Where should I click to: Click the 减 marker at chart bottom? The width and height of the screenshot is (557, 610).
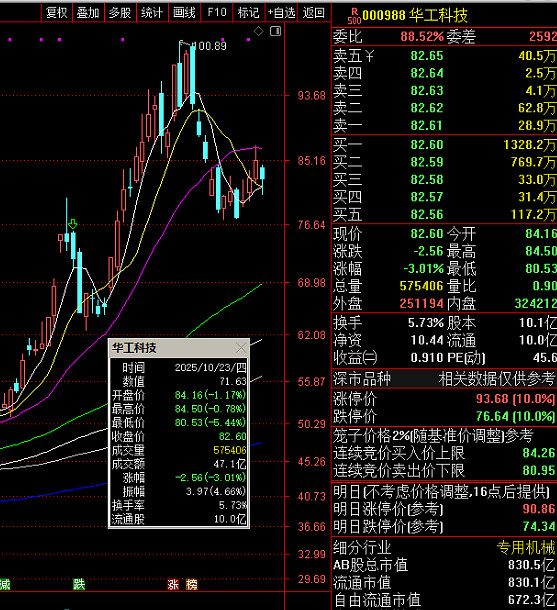[4, 584]
